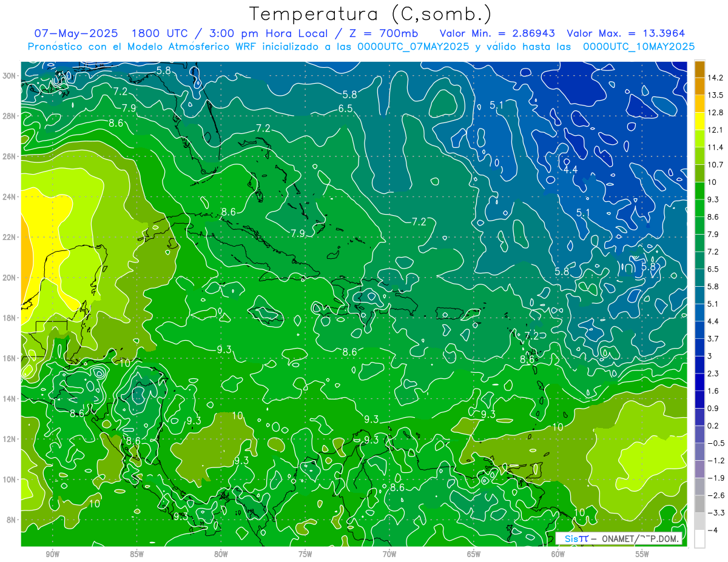
Task: Click the 85W longitude axis label
Action: (x=136, y=554)
